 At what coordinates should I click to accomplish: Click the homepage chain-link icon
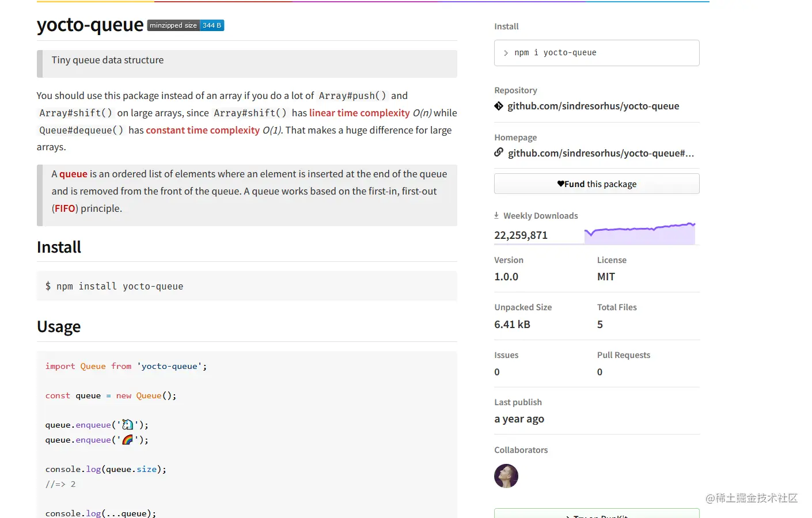point(499,153)
